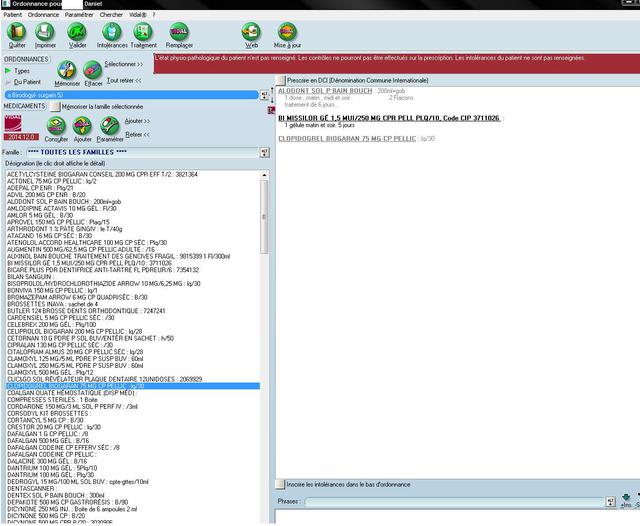Open the Famille dropdown list

264,151
